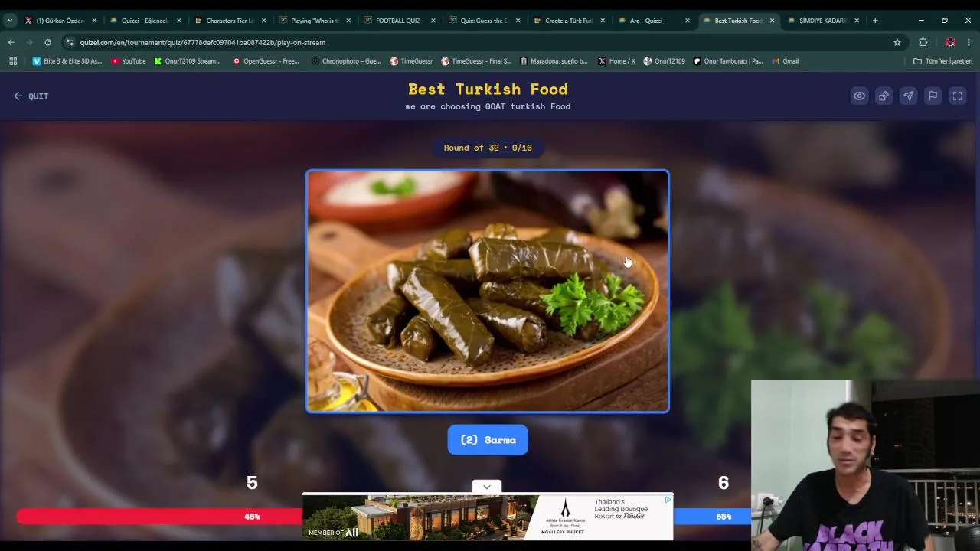The width and height of the screenshot is (980, 551).
Task: Switch to the Playing "Who is t" tab
Action: pyautogui.click(x=315, y=21)
